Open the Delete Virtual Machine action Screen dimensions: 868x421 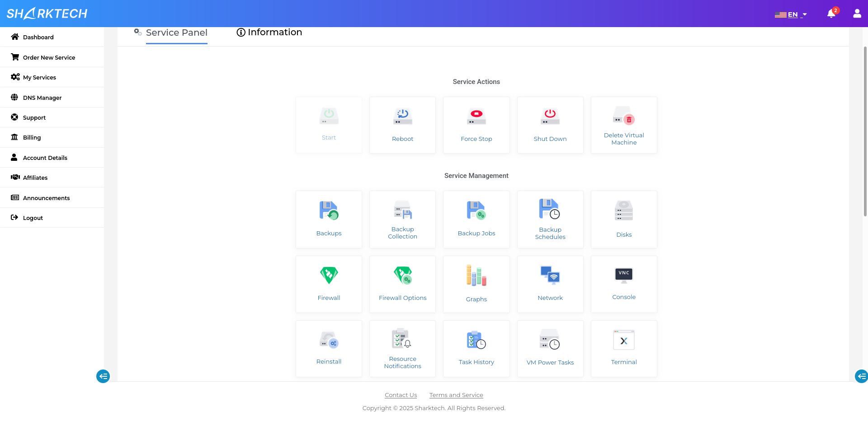click(x=624, y=125)
